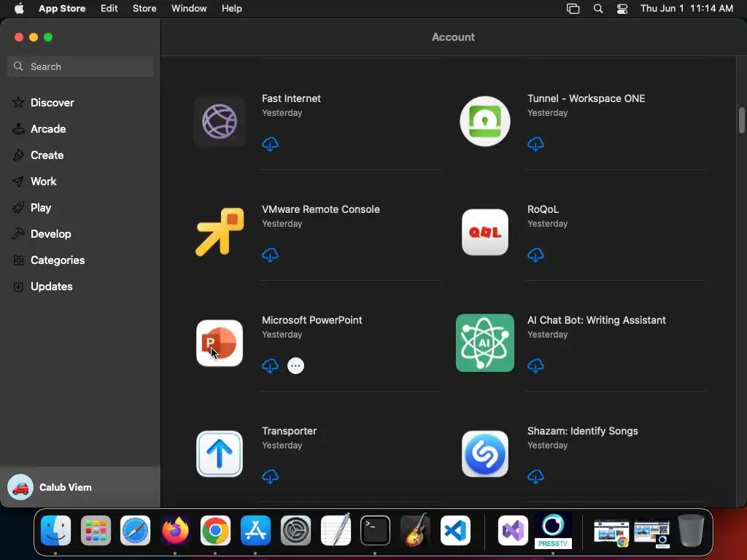This screenshot has width=747, height=560.
Task: Click the App Store search field
Action: tap(80, 66)
